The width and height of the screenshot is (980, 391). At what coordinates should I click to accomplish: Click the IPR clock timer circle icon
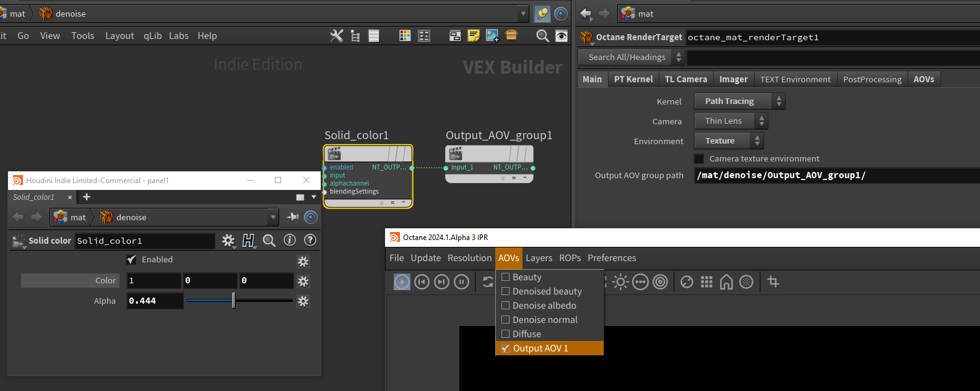point(687,282)
